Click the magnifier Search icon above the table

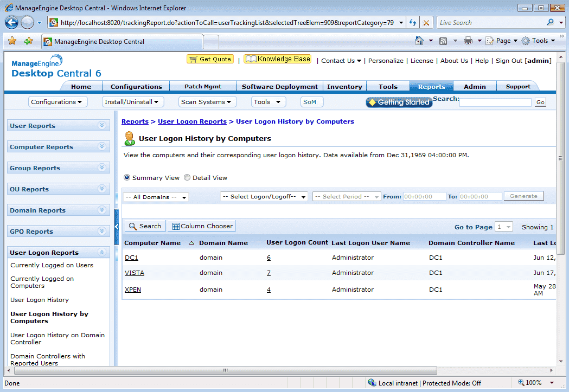133,226
